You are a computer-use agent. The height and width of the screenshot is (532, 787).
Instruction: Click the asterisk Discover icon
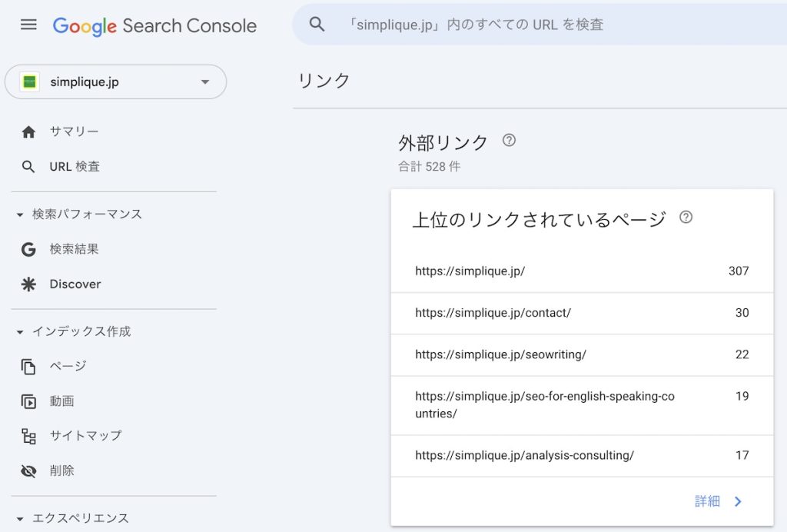pyautogui.click(x=28, y=284)
